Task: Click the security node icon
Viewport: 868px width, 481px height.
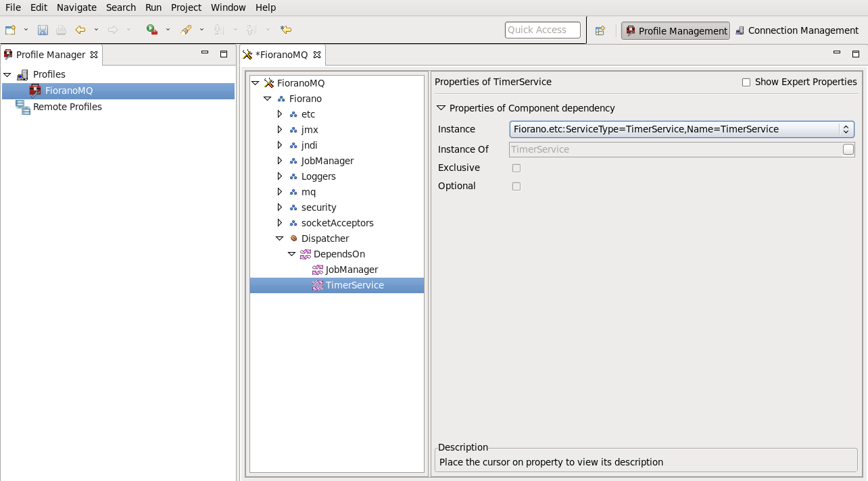Action: pos(293,207)
